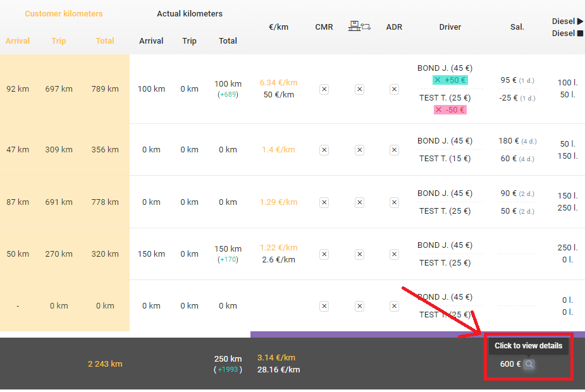585x392 pixels.
Task: Click the Sal. column header
Action: pos(517,27)
